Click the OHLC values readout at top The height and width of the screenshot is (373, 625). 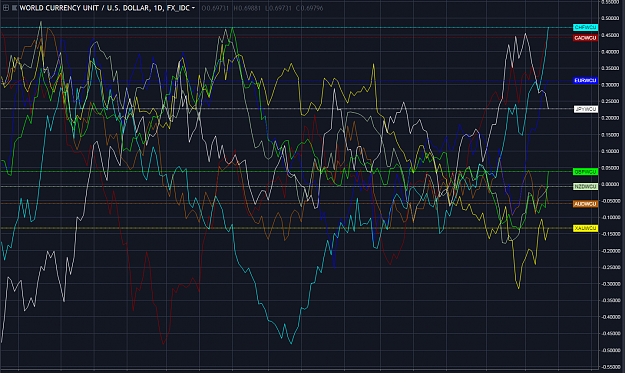tap(262, 8)
